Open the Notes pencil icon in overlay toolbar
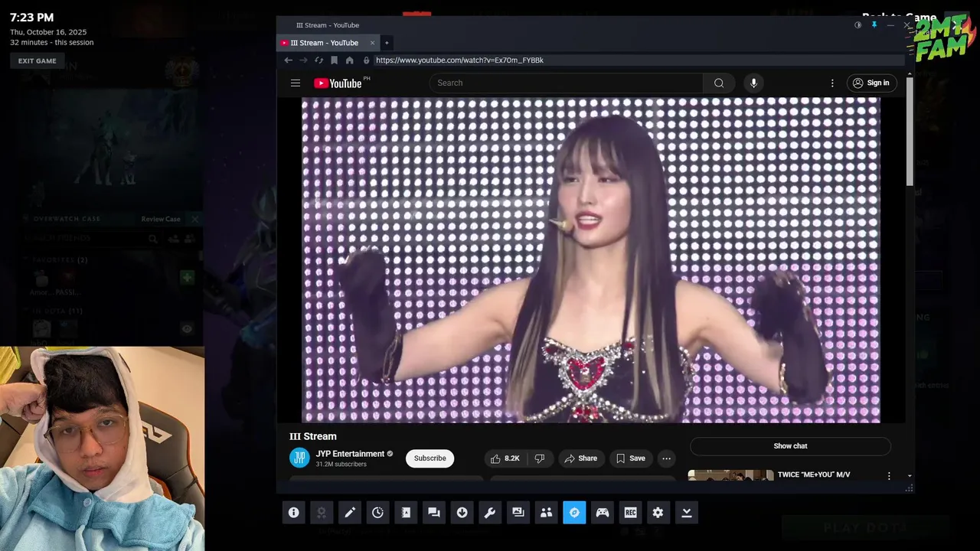The width and height of the screenshot is (980, 551). pos(350,513)
